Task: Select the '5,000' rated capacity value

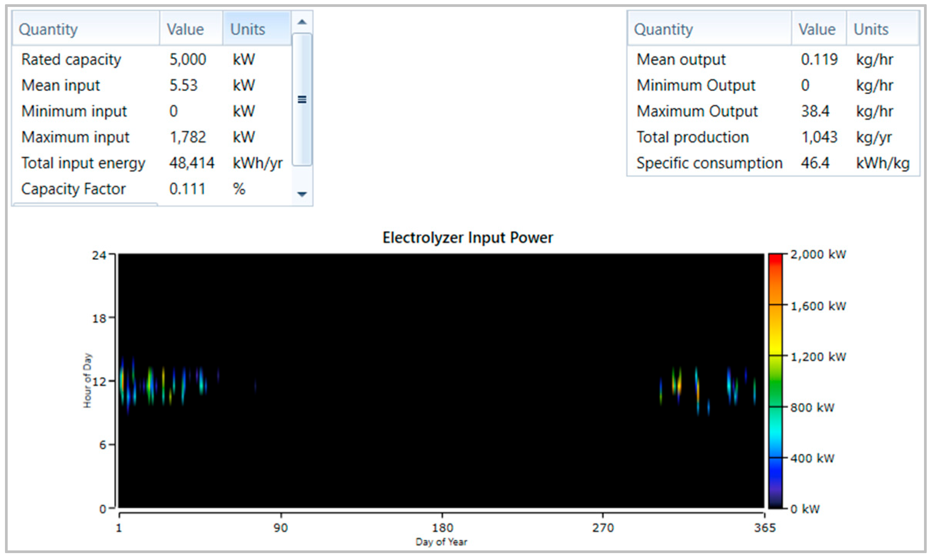Action: pos(188,59)
